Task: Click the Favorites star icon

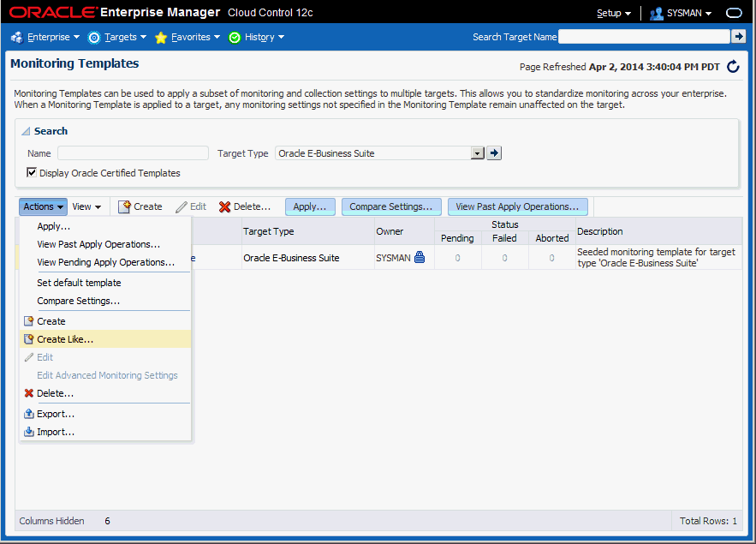Action: 161,37
